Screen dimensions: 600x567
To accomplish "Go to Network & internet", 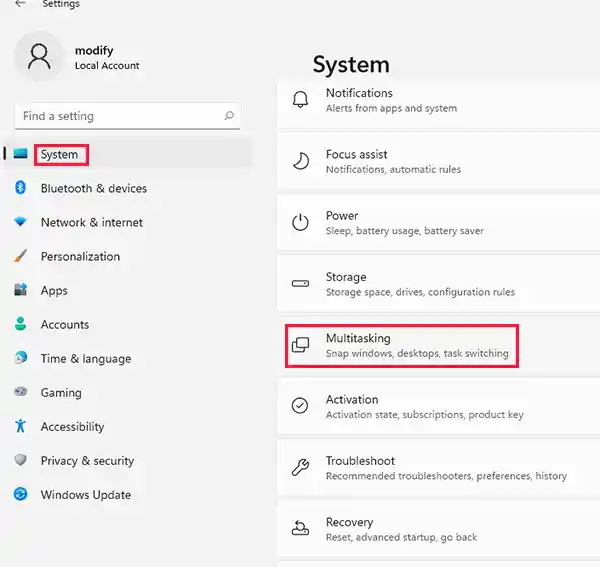I will (x=128, y=222).
